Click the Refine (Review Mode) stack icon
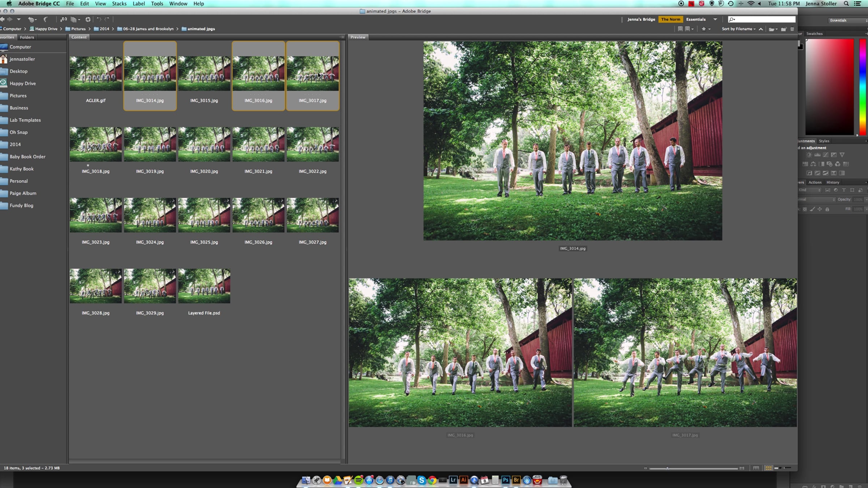 (74, 20)
